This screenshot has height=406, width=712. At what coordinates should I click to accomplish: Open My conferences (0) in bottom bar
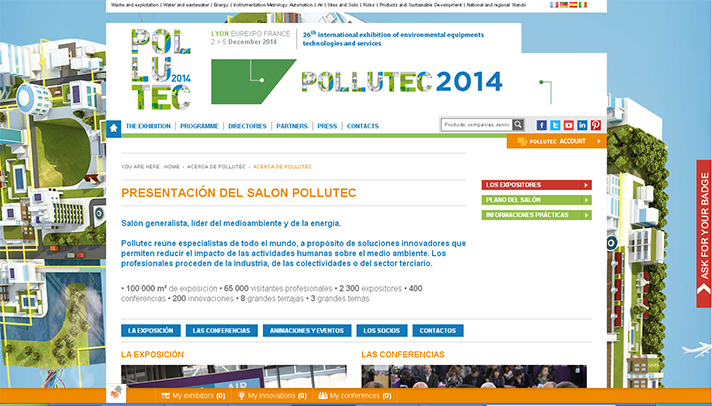(355, 396)
